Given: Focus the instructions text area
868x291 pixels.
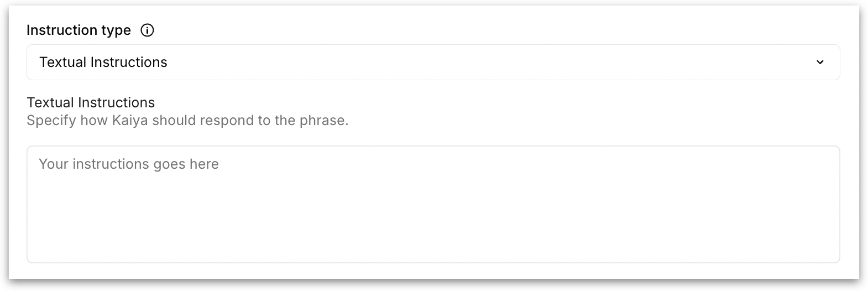Looking at the screenshot, I should (433, 204).
